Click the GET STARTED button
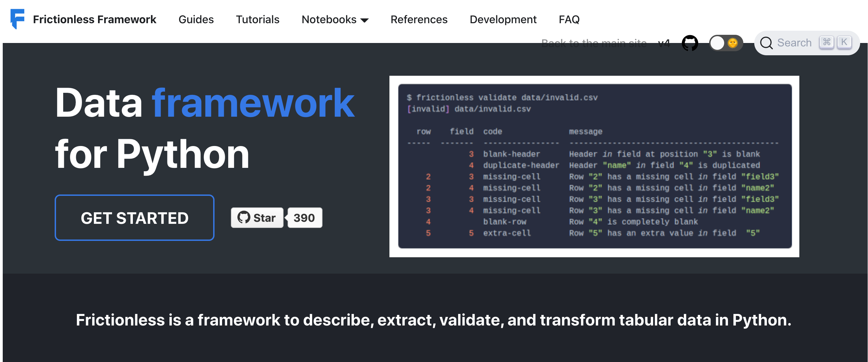Viewport: 868px width, 362px height. click(135, 218)
